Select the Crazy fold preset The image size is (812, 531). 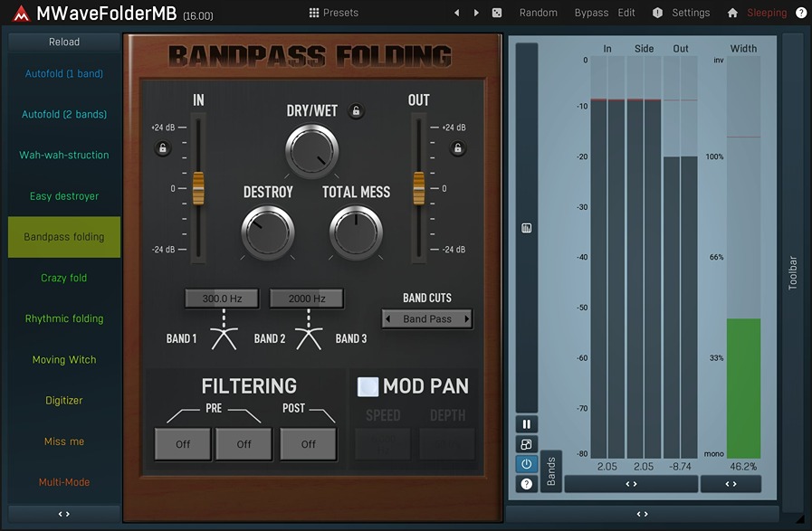(x=63, y=277)
